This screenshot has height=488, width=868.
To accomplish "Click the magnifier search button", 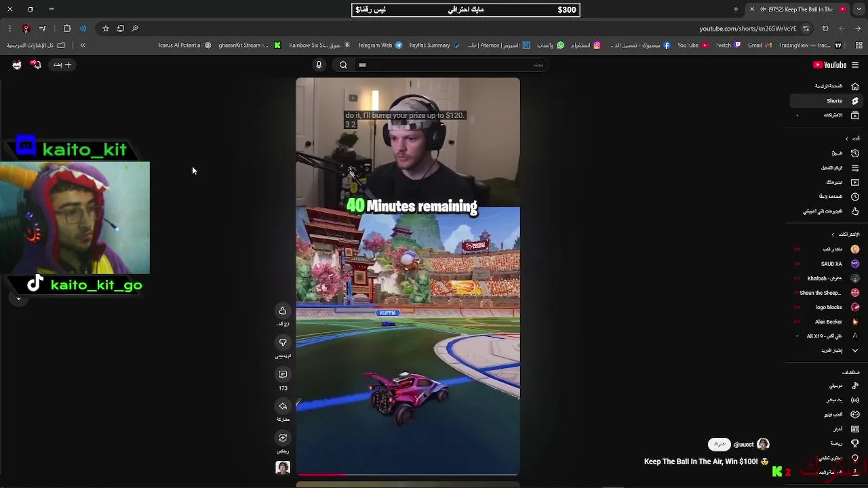I will coord(343,65).
